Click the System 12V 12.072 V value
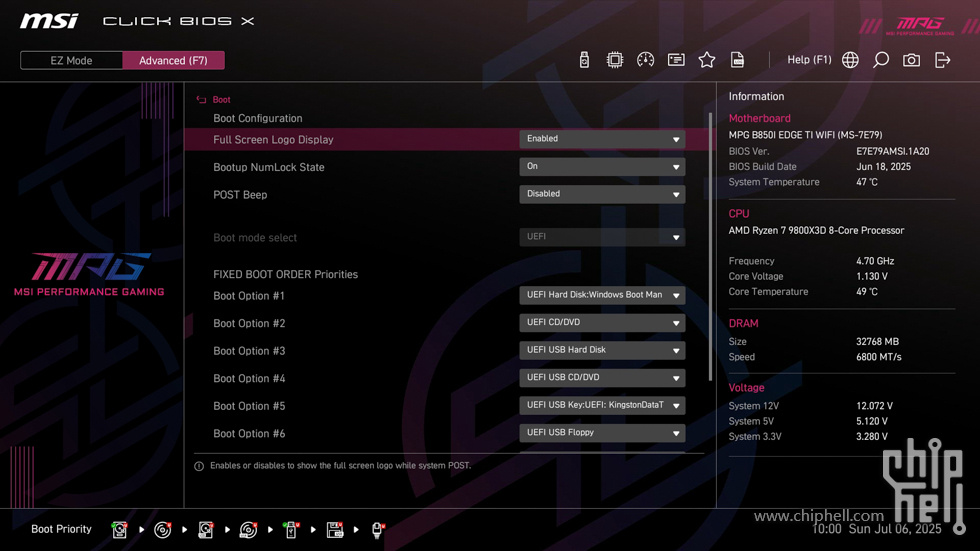Image resolution: width=980 pixels, height=551 pixels. point(874,406)
